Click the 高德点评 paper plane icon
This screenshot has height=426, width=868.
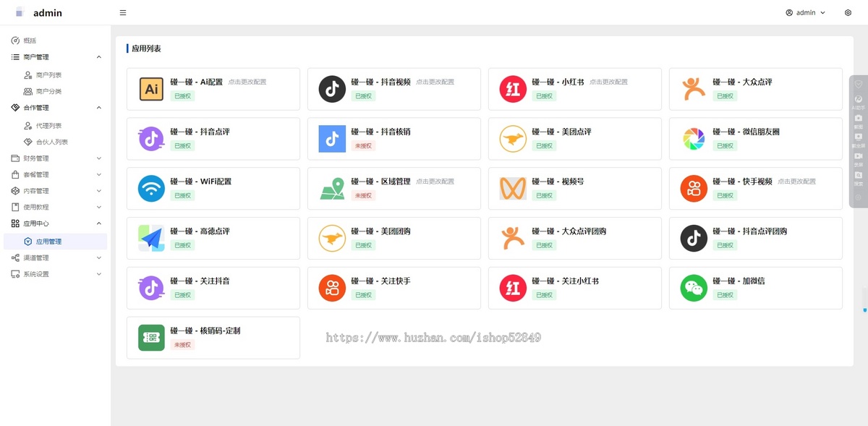coord(151,238)
